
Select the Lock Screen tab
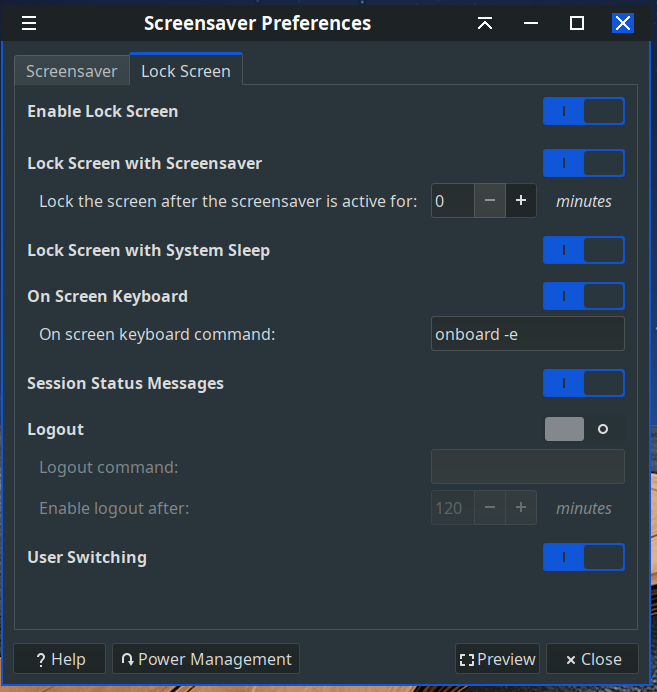click(186, 71)
